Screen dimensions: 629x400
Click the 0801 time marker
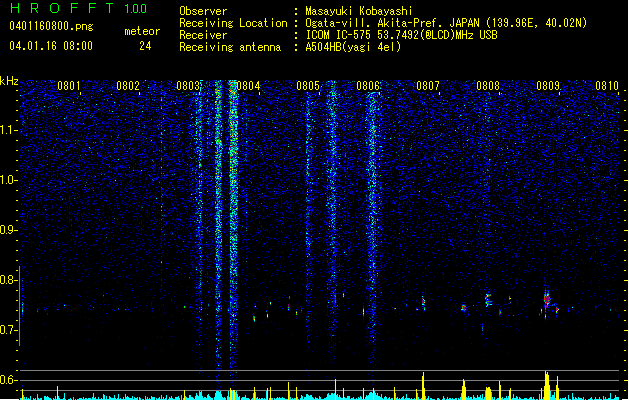click(69, 86)
